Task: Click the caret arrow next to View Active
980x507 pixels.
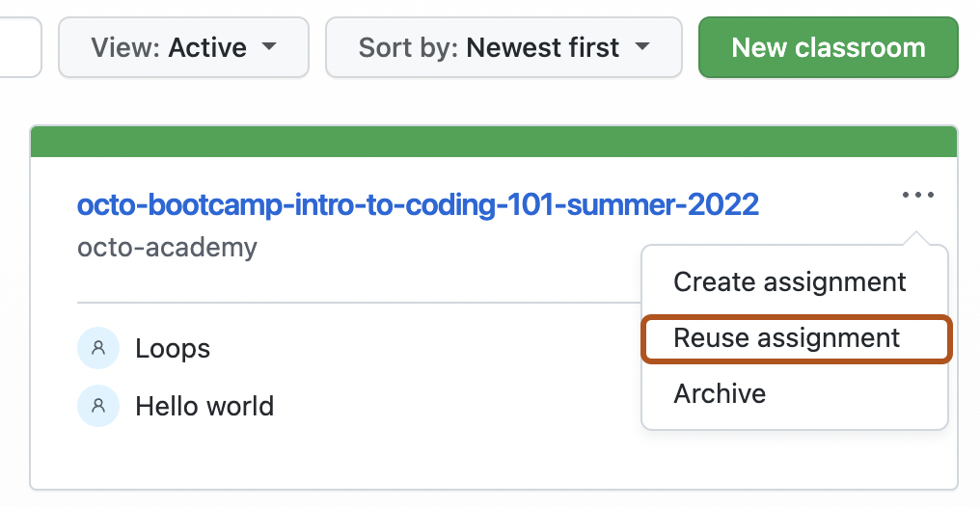Action: [x=269, y=46]
